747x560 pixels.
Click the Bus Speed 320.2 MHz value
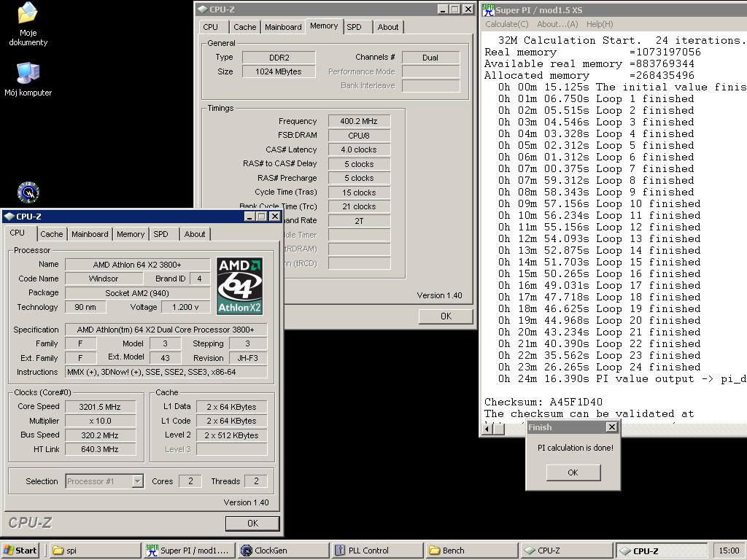100,435
